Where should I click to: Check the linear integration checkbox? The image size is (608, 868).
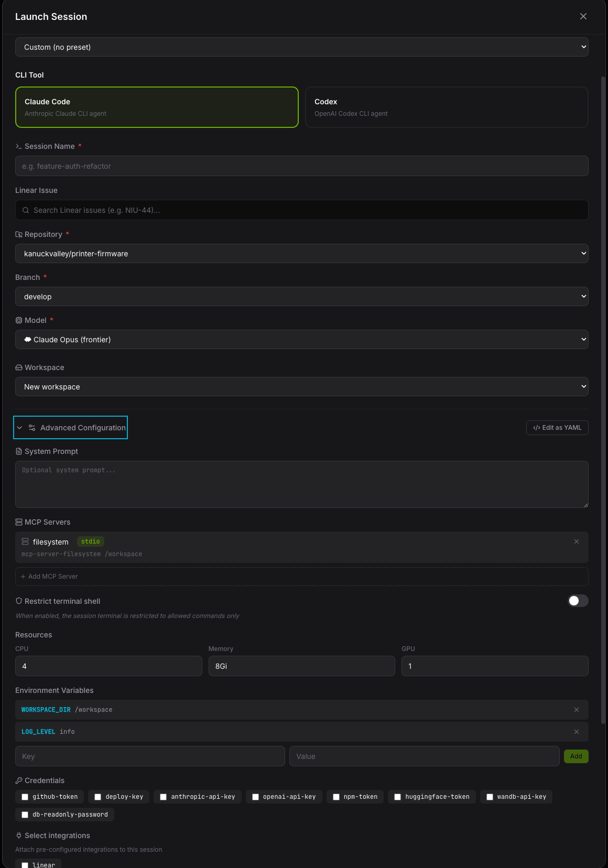[25, 865]
